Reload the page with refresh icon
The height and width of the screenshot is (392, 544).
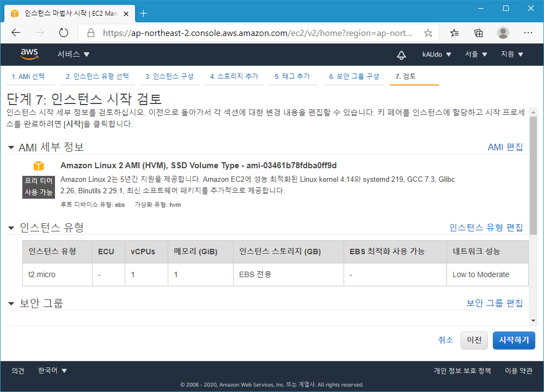[64, 33]
